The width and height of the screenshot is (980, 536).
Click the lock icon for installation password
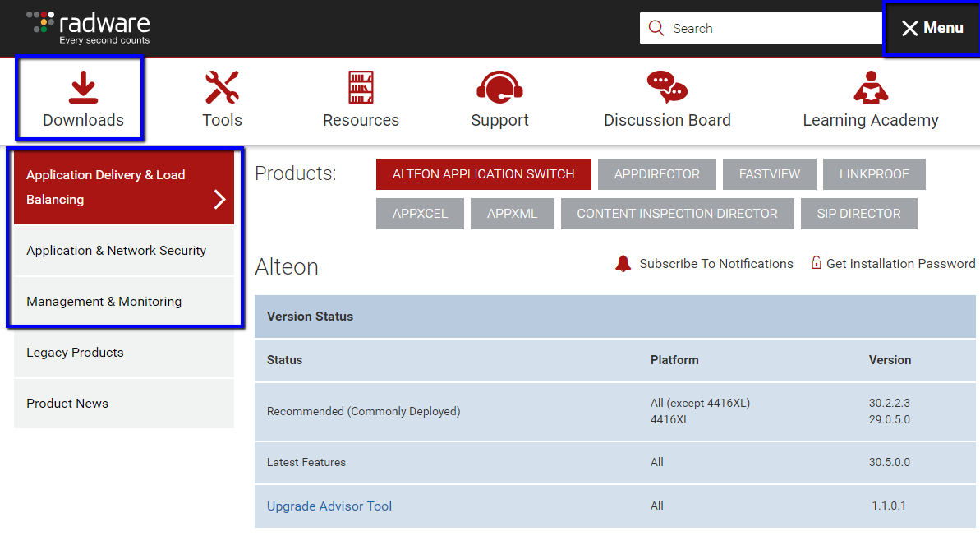[x=817, y=263]
